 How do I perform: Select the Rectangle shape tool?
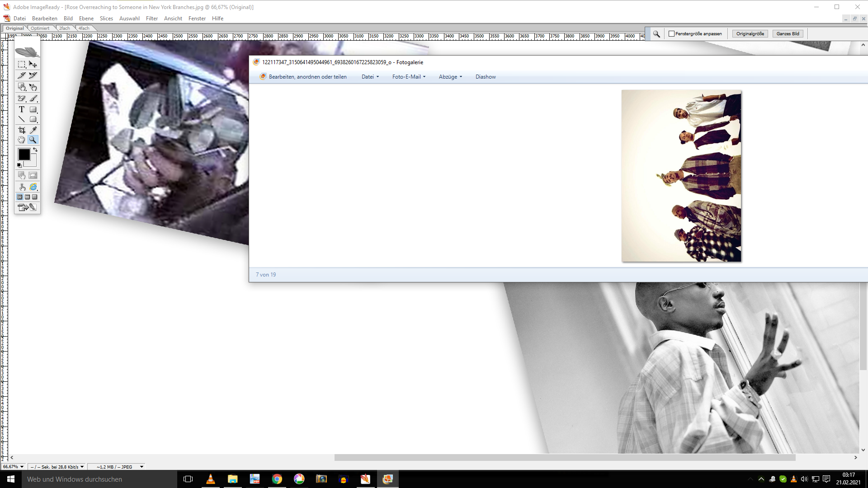click(x=33, y=109)
